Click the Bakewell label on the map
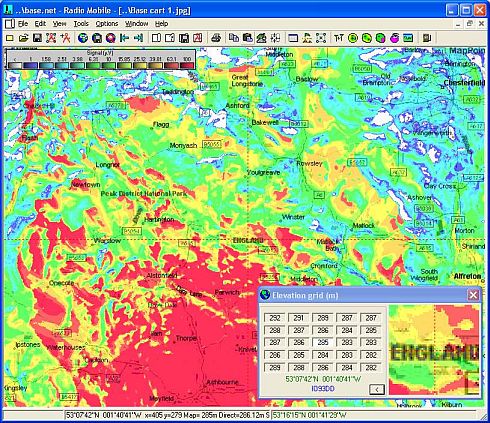This screenshot has width=490, height=423. tap(265, 123)
